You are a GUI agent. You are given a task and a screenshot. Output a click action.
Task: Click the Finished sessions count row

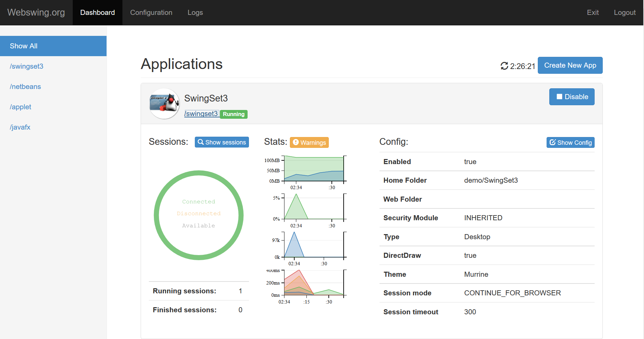click(199, 310)
